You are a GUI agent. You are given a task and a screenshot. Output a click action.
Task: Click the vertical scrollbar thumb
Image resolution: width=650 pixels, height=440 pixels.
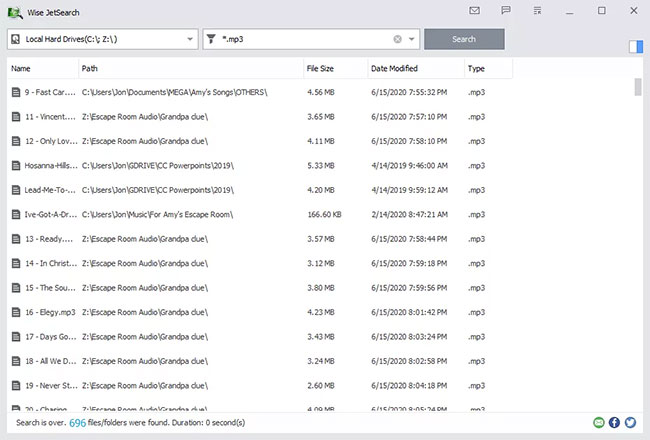[x=638, y=87]
